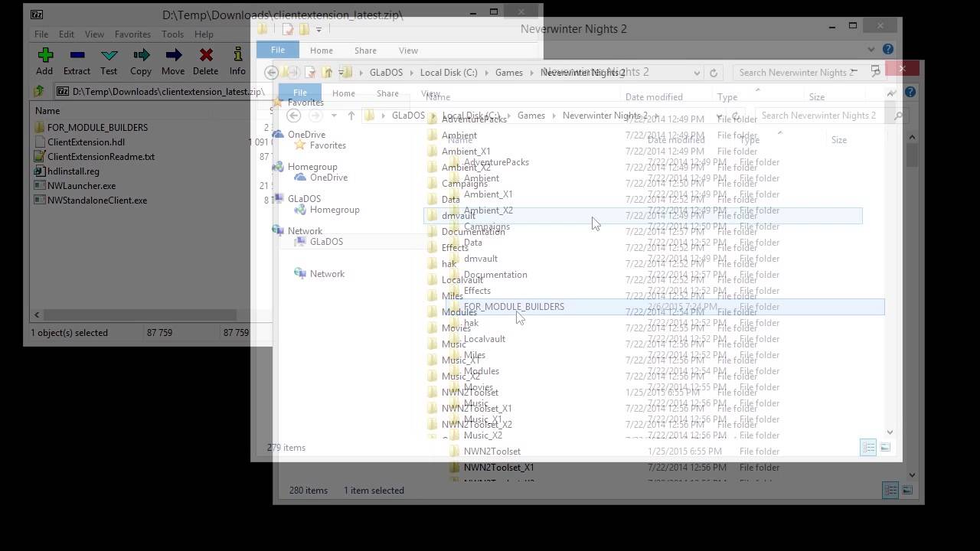Expand the ribbon chevron in the 280-item Explorer window
This screenshot has width=980, height=551.
(x=891, y=93)
